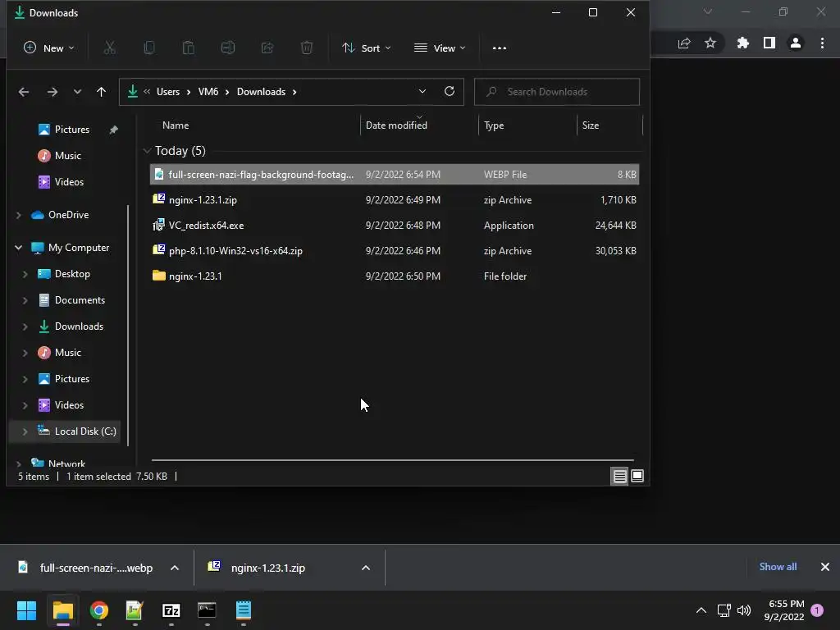Go back with the left arrow
The width and height of the screenshot is (840, 630).
click(24, 92)
